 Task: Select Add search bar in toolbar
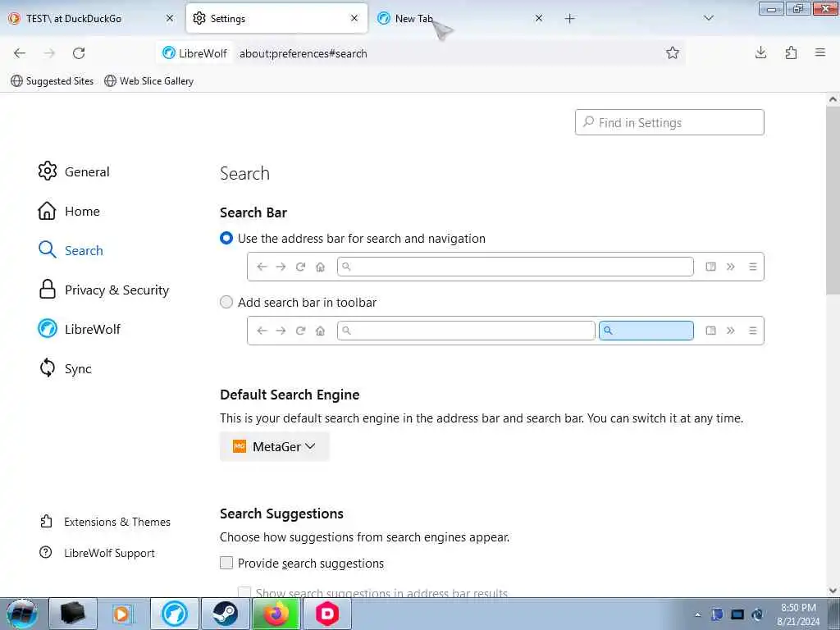(x=226, y=302)
